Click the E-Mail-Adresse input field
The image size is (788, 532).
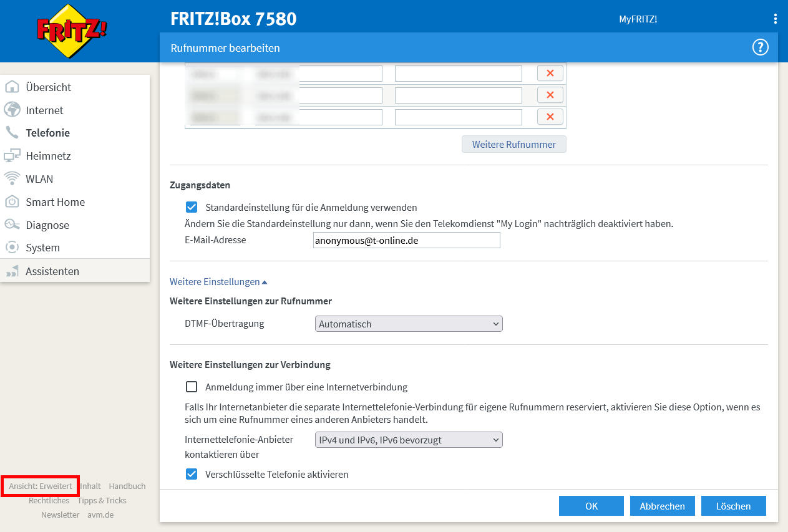pos(406,240)
